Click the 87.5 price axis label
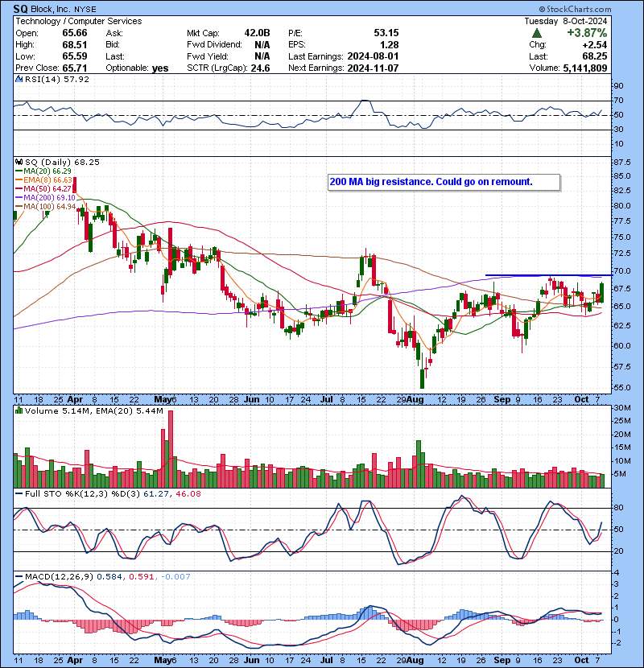The width and height of the screenshot is (644, 668). pyautogui.click(x=621, y=163)
